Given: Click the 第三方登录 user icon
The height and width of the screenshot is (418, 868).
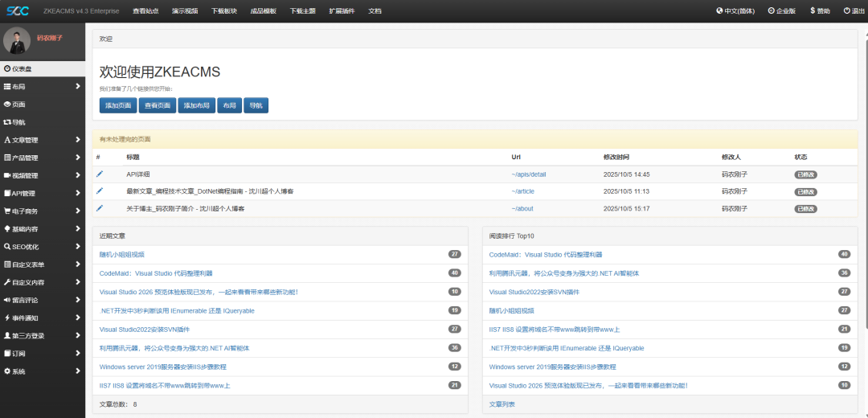Looking at the screenshot, I should point(7,335).
